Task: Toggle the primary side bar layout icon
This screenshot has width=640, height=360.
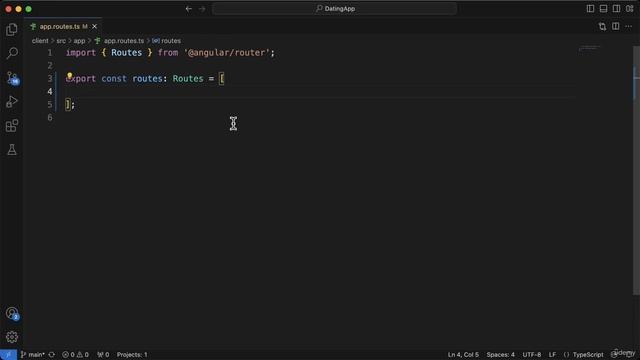Action: 590,9
